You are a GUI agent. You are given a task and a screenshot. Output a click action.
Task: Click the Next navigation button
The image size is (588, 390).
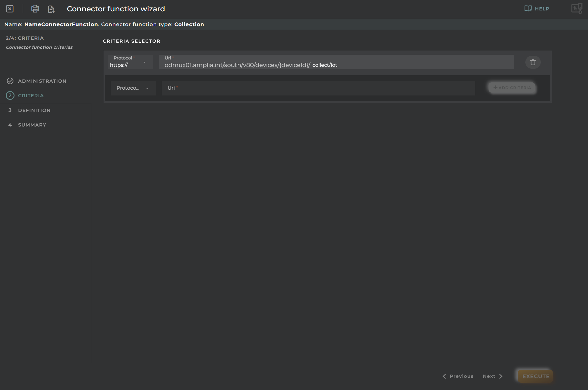pos(493,376)
